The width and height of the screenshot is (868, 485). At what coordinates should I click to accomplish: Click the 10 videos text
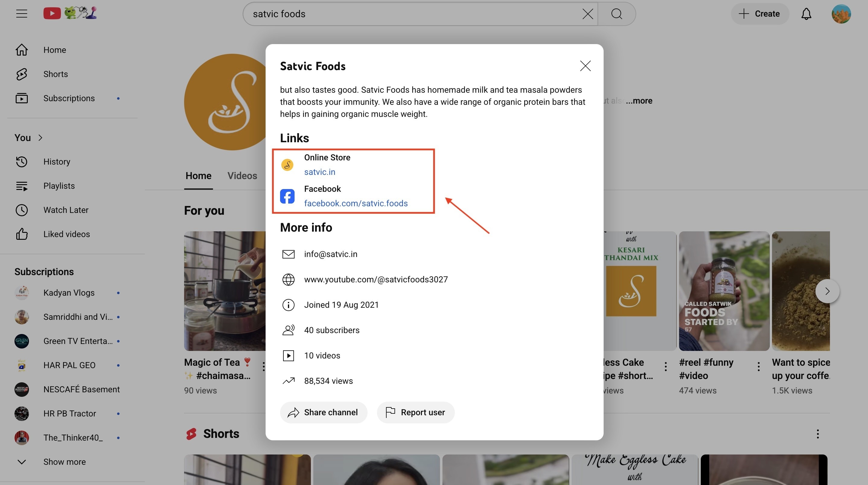click(322, 355)
